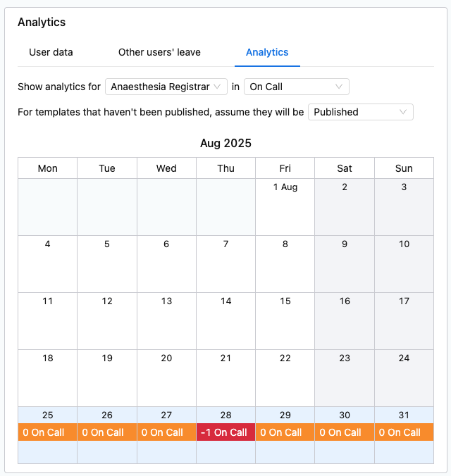The height and width of the screenshot is (476, 451).
Task: Click the chevron arrow of Published dropdown
Action: [403, 112]
